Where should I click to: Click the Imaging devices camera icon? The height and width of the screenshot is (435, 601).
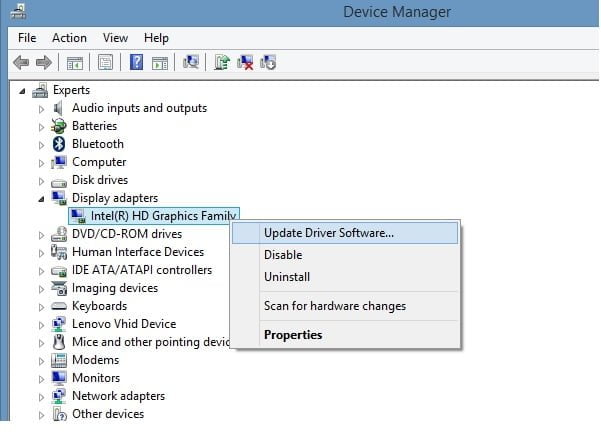coord(59,288)
